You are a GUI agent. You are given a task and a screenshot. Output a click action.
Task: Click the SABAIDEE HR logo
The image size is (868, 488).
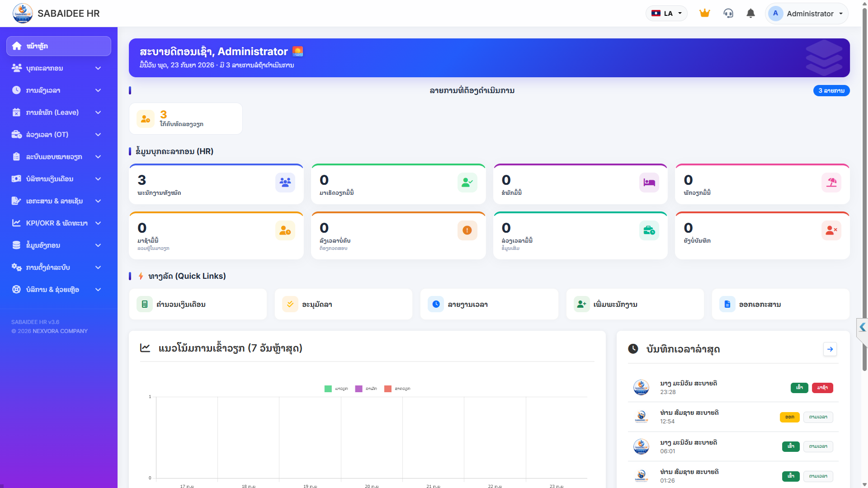coord(23,13)
